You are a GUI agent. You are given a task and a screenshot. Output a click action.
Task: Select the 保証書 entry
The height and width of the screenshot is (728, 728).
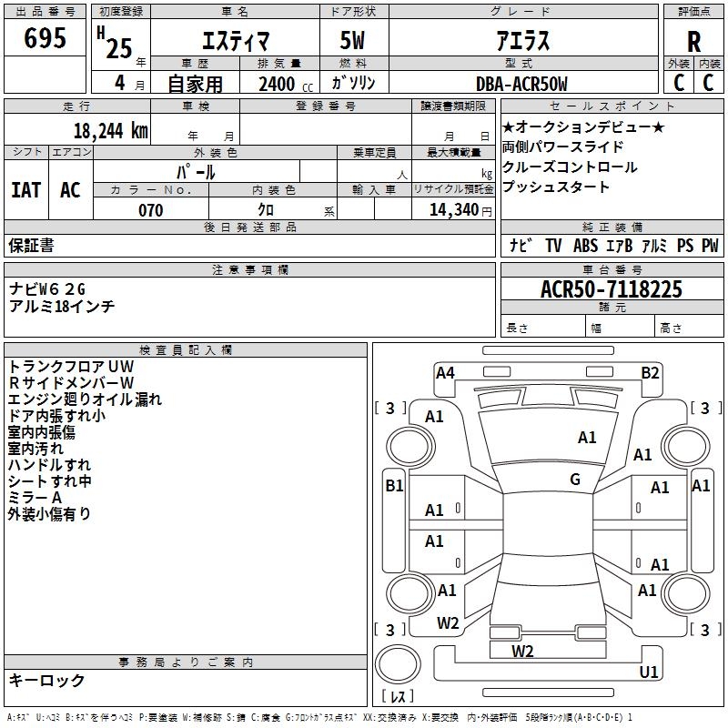tap(31, 246)
